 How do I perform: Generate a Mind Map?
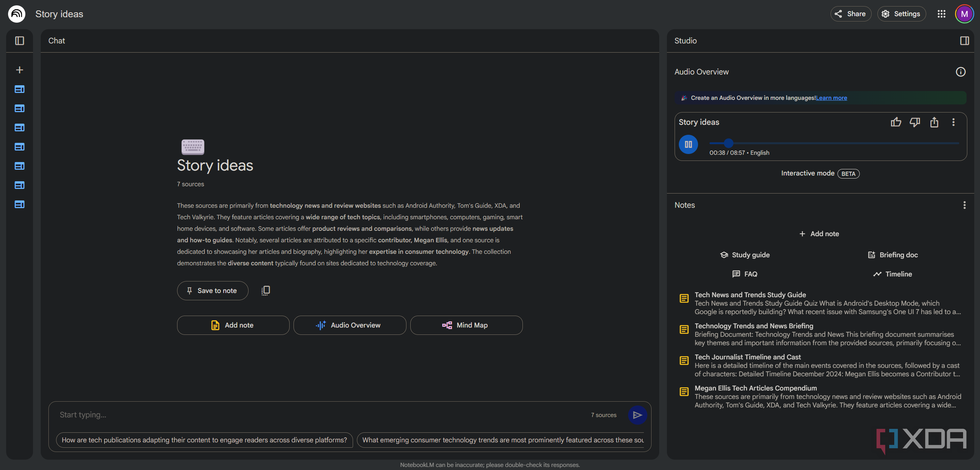[466, 325]
